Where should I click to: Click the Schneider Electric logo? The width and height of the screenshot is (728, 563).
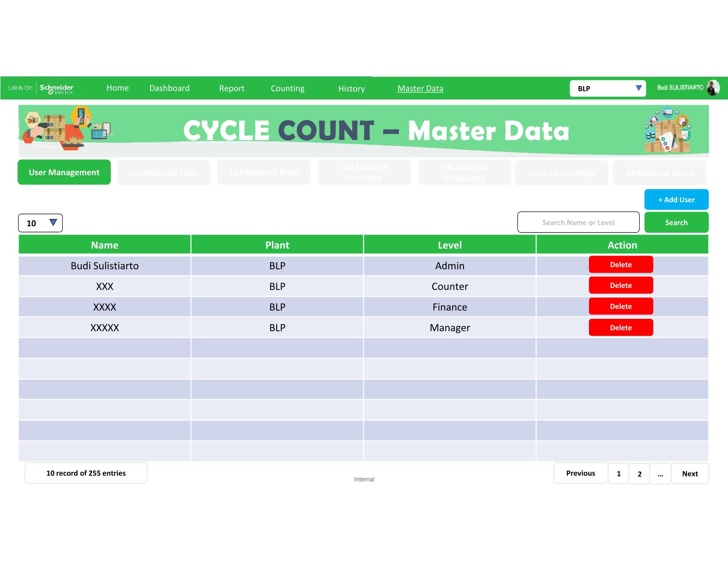pyautogui.click(x=57, y=88)
